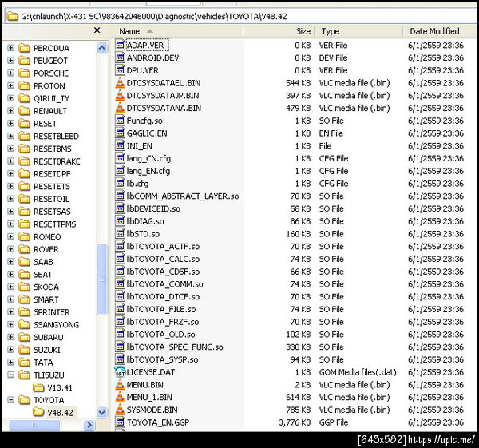The image size is (479, 448).
Task: Click the DPU.VER file icon
Action: pos(121,70)
